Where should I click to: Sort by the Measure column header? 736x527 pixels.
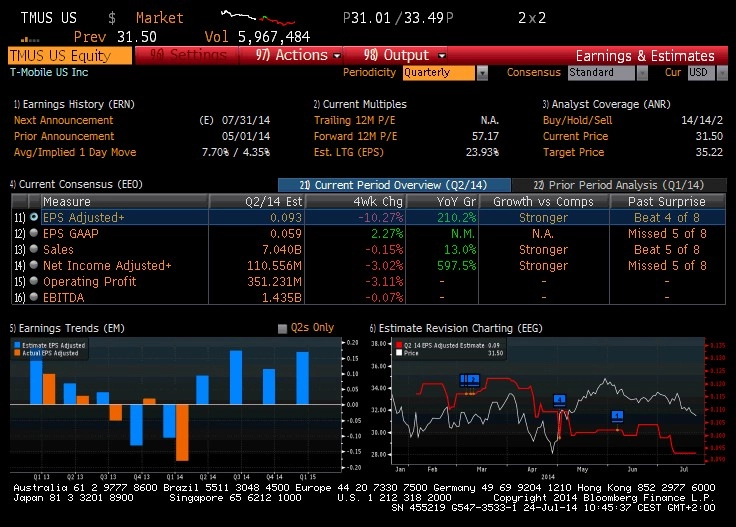point(124,201)
